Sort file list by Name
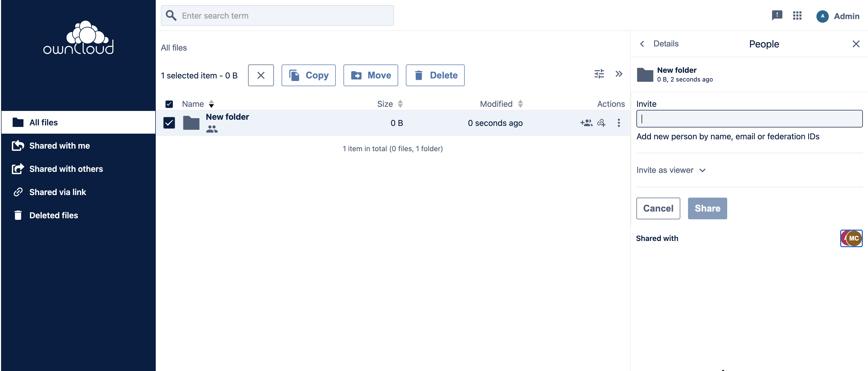This screenshot has height=371, width=868. pos(198,104)
